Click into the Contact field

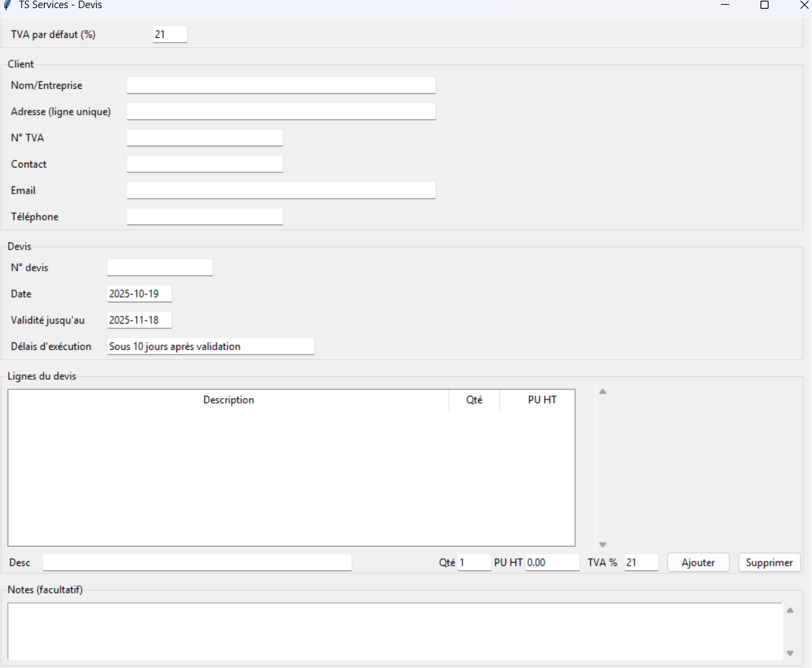204,164
